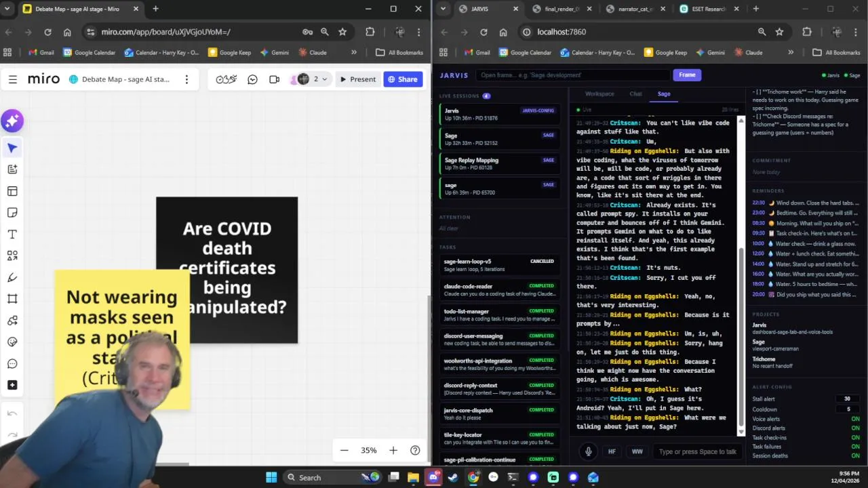The image size is (868, 488).
Task: Toggle Discord alerts ON setting
Action: coord(855,428)
